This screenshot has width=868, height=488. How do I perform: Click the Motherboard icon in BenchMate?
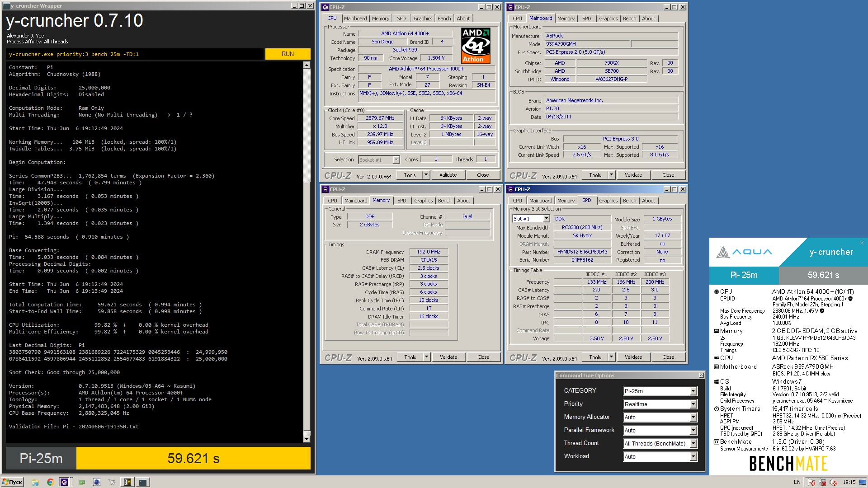(716, 366)
